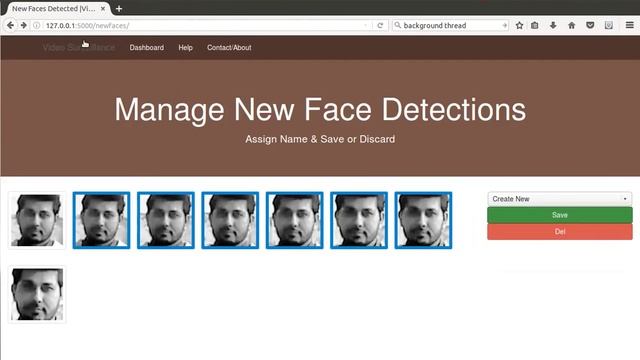Toggle the third face thumbnail in top row

point(166,220)
